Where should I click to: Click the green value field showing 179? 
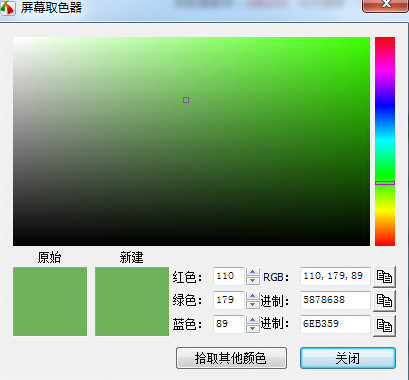pos(229,300)
